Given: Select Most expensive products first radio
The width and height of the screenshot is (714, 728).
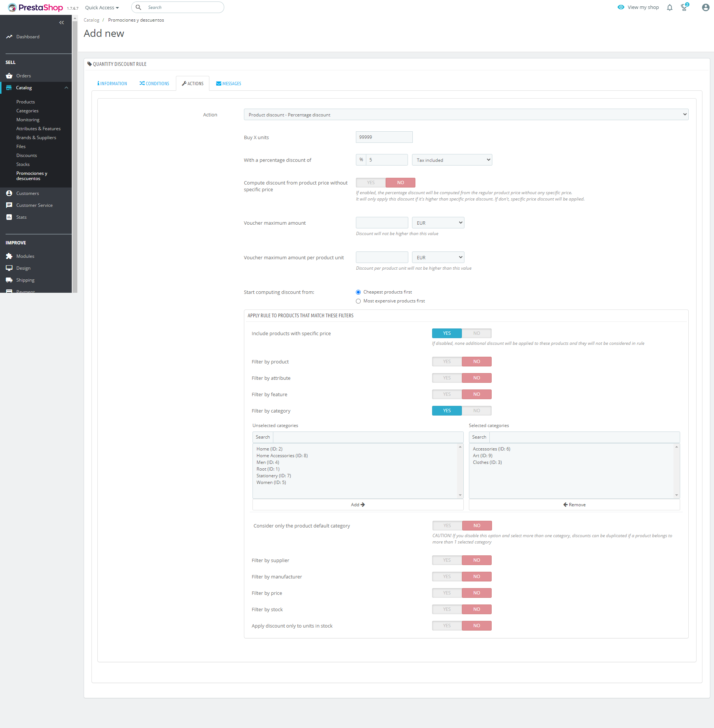Looking at the screenshot, I should (358, 301).
